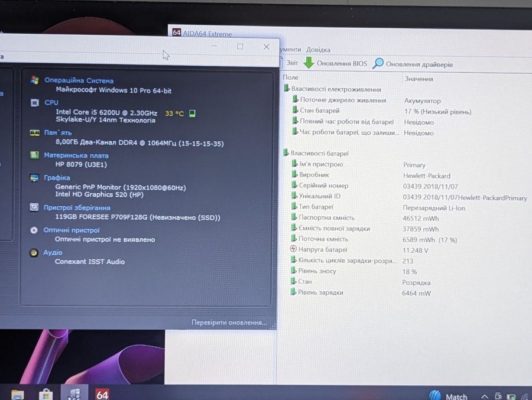The height and width of the screenshot is (400, 532).
Task: Click the Windows logo icon beside Операційна Система
Action: [x=35, y=80]
